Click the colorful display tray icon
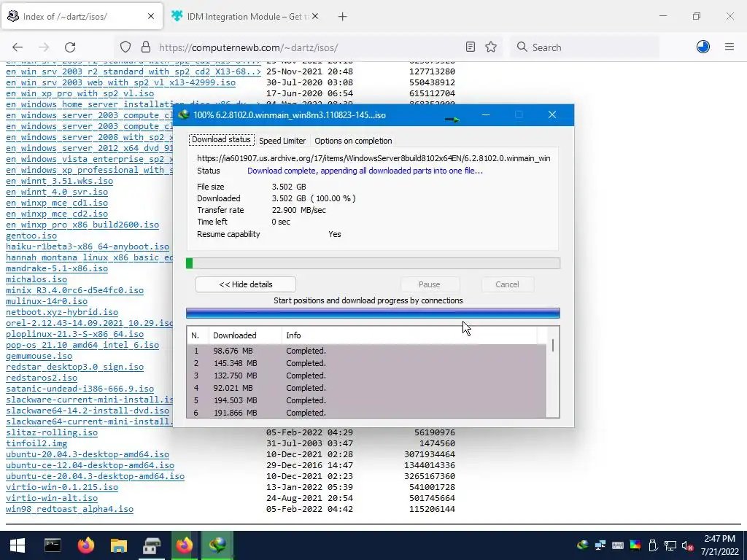The height and width of the screenshot is (560, 747). click(635, 545)
